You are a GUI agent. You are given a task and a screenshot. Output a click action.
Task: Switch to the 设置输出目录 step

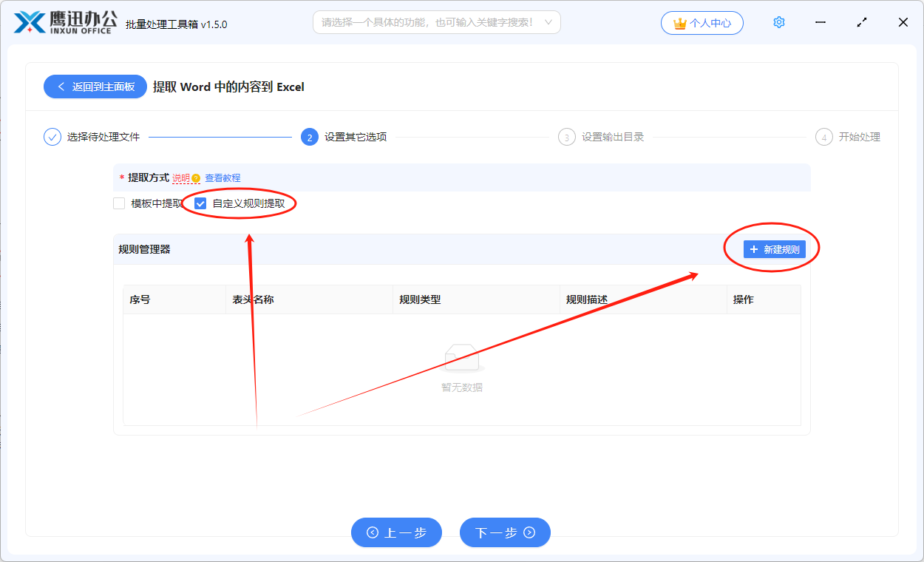[x=611, y=137]
